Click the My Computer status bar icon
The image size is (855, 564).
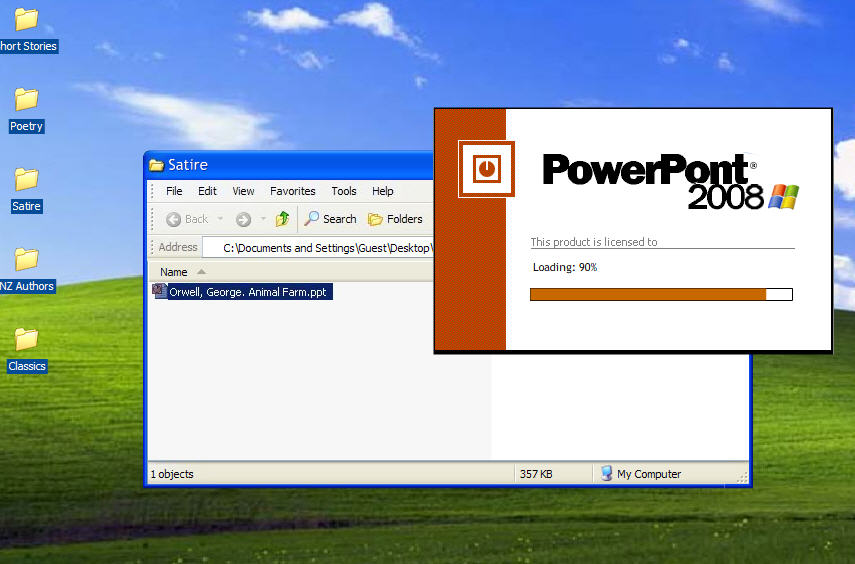pyautogui.click(x=607, y=474)
